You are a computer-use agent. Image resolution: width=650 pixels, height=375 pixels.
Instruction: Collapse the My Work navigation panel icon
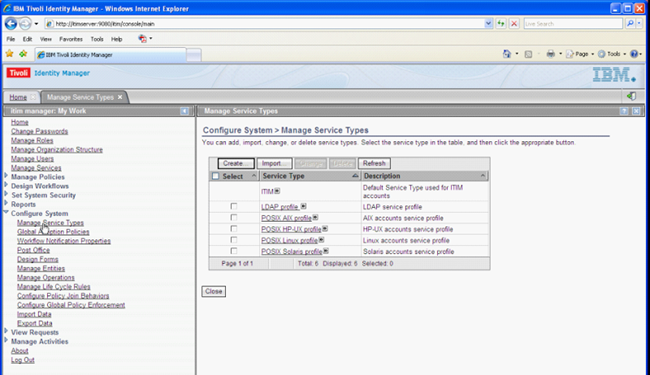coord(184,111)
